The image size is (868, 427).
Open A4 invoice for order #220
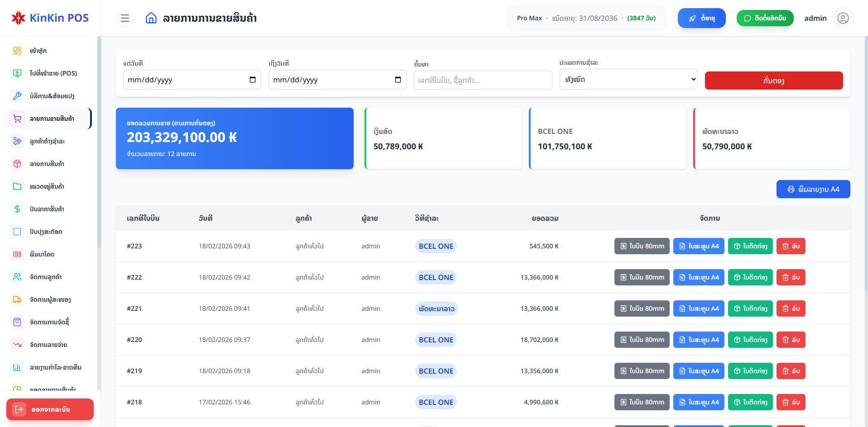[x=698, y=340]
